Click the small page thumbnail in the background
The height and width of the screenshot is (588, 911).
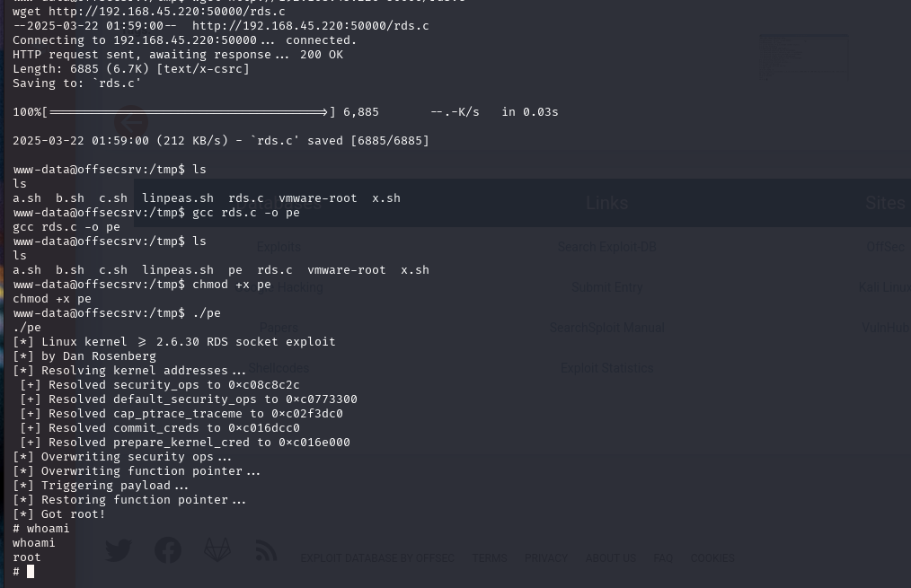click(803, 57)
